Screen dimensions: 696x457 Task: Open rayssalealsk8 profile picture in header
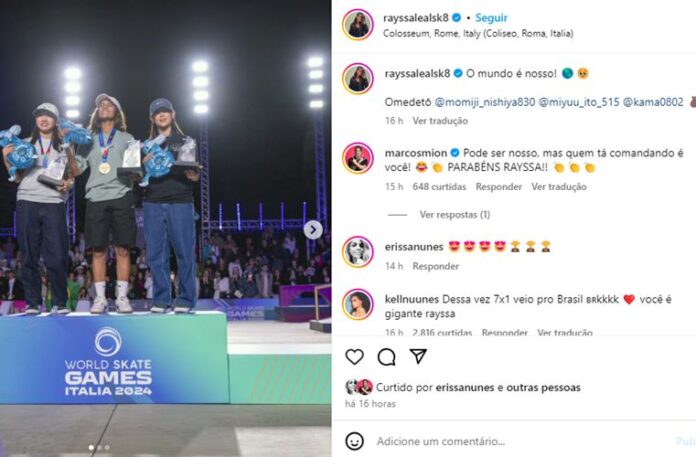(358, 25)
